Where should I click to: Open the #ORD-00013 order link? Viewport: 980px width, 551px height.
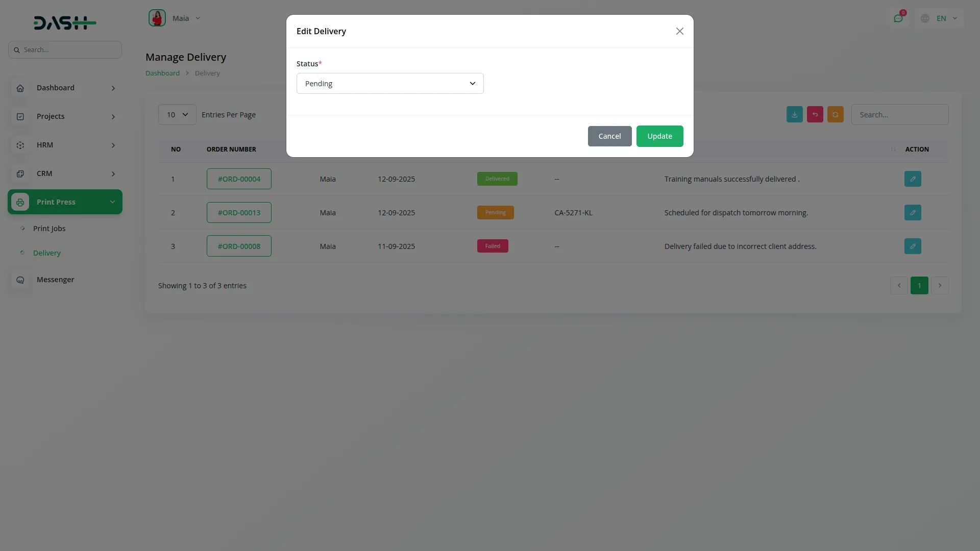239,213
